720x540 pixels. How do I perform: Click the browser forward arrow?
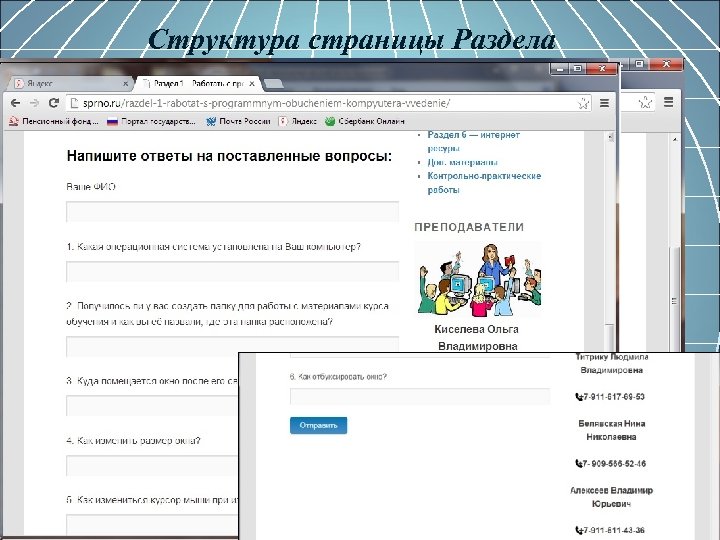[x=34, y=103]
